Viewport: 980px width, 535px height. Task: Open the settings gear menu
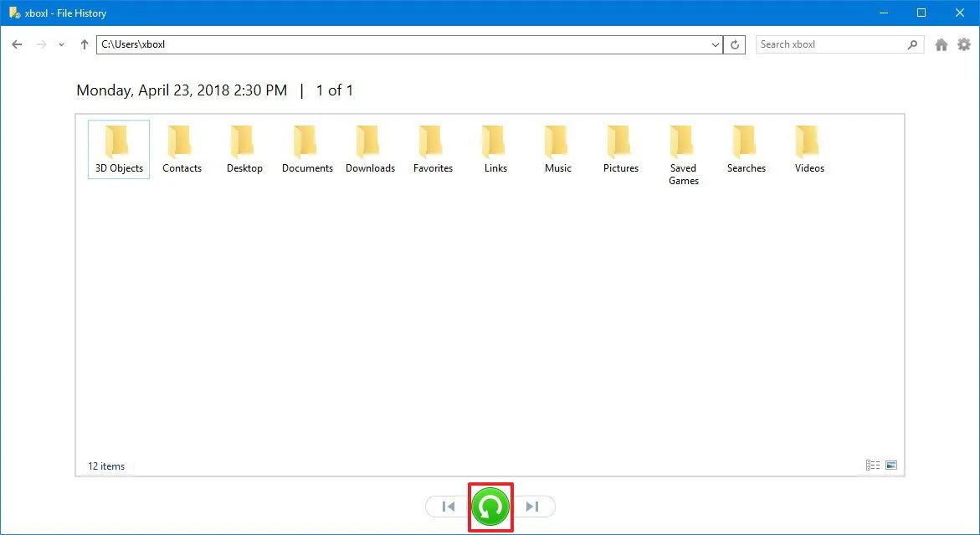(x=964, y=44)
